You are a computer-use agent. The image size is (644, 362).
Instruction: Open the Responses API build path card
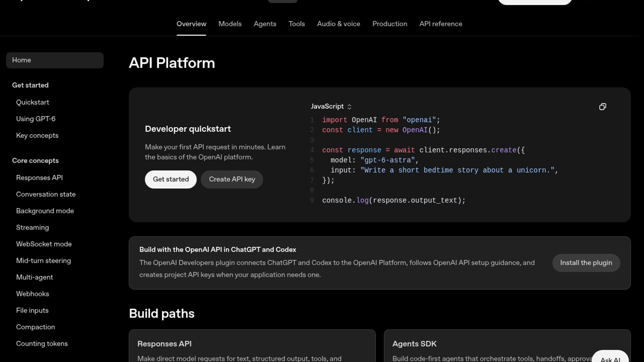(x=252, y=346)
